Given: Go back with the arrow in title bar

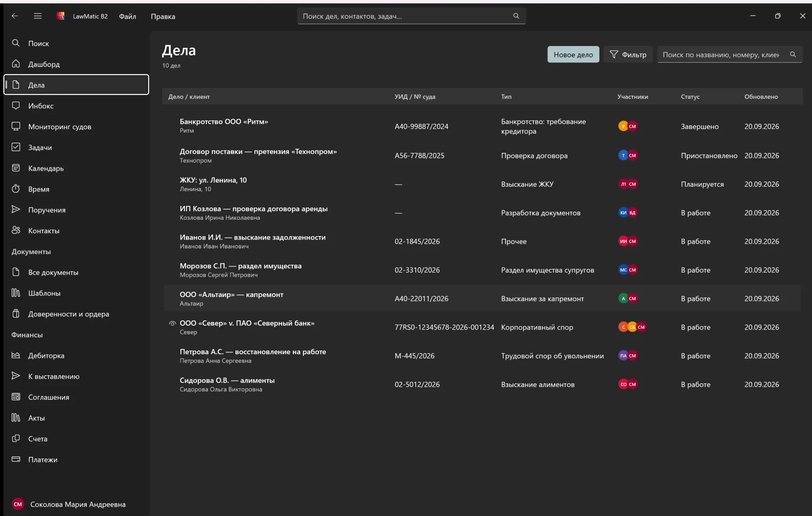Looking at the screenshot, I should point(15,16).
